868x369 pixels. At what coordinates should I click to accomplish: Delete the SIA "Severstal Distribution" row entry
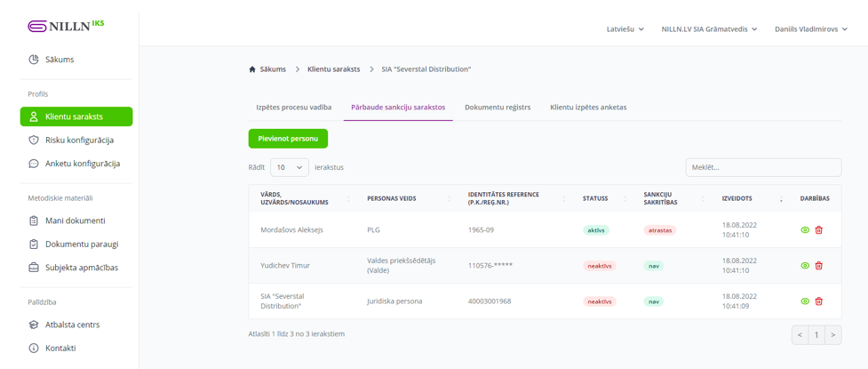click(x=818, y=301)
